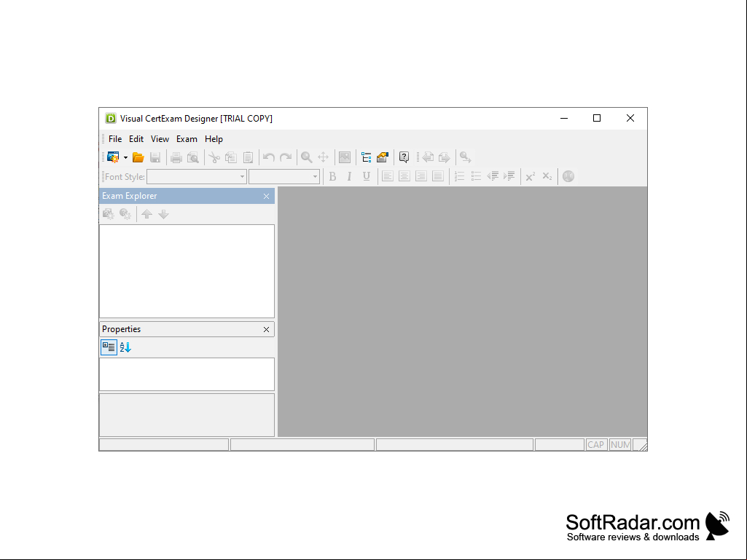Viewport: 747px width, 560px height.
Task: Close the Properties panel
Action: pyautogui.click(x=266, y=330)
